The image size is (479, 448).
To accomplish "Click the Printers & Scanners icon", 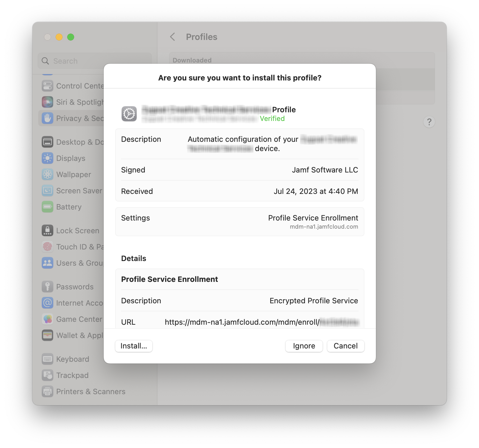I will (x=47, y=392).
